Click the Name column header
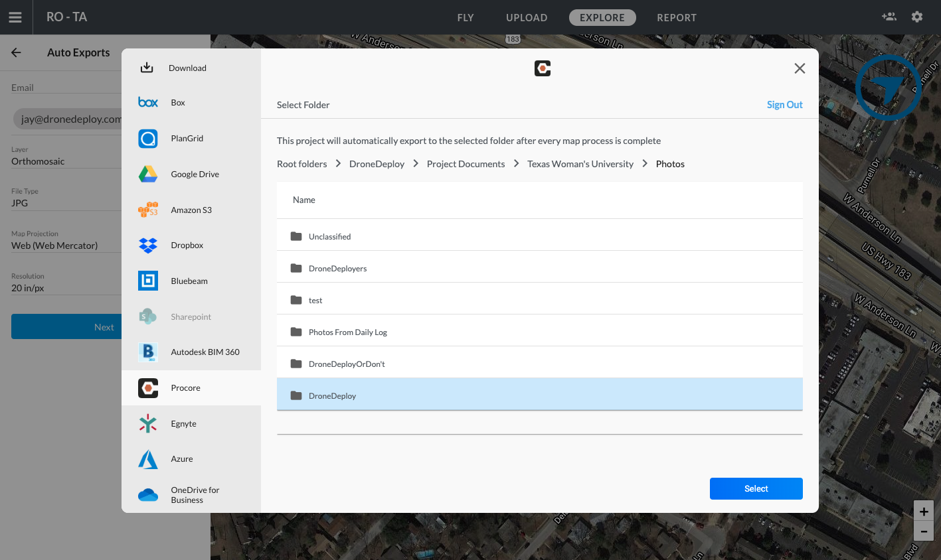Viewport: 941px width, 560px height. point(304,200)
